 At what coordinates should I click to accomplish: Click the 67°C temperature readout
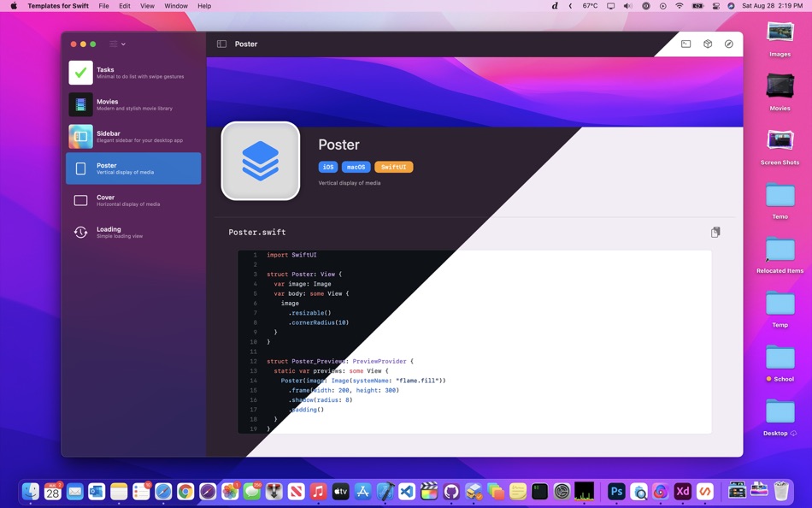pyautogui.click(x=590, y=6)
